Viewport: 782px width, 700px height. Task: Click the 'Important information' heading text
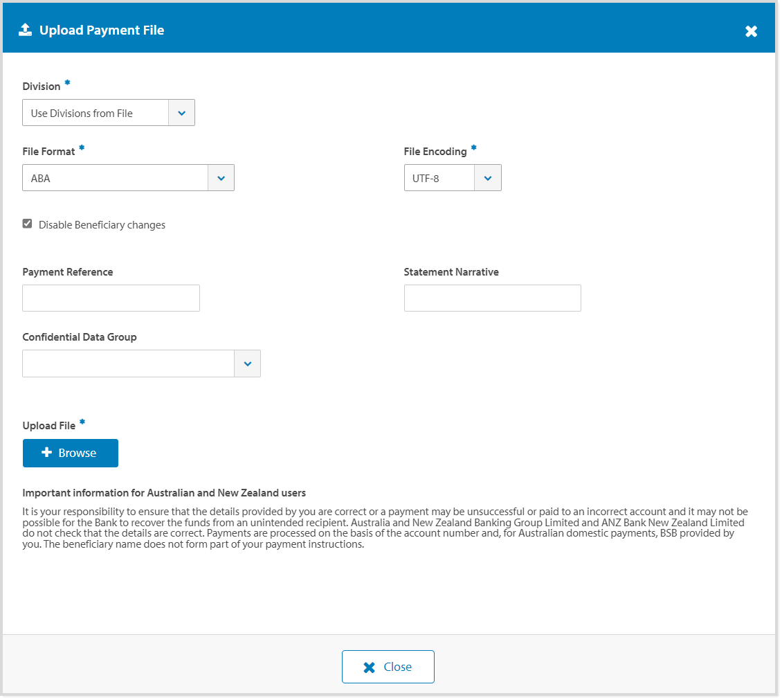point(164,493)
